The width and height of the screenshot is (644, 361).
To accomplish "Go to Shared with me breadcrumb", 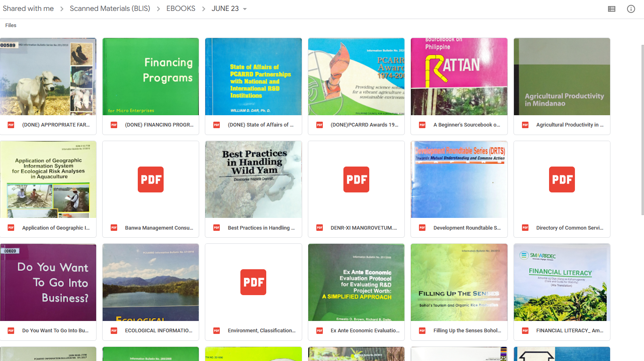I will [28, 8].
